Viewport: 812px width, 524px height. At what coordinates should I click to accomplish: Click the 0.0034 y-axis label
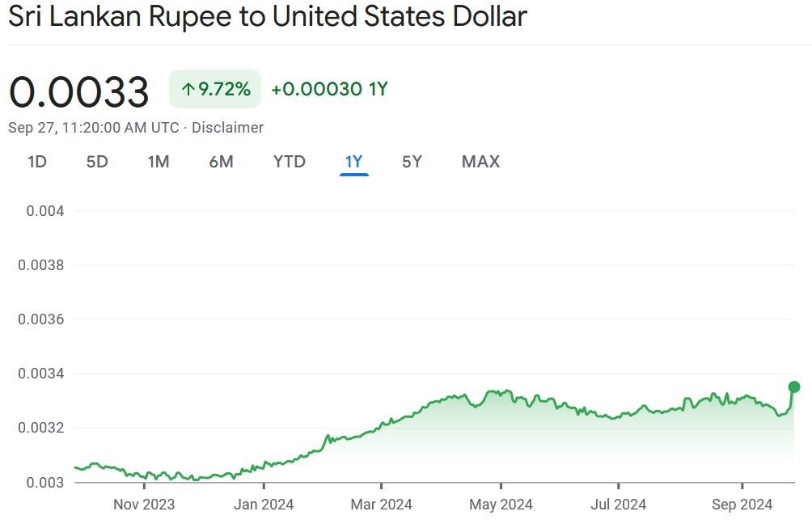coord(40,374)
